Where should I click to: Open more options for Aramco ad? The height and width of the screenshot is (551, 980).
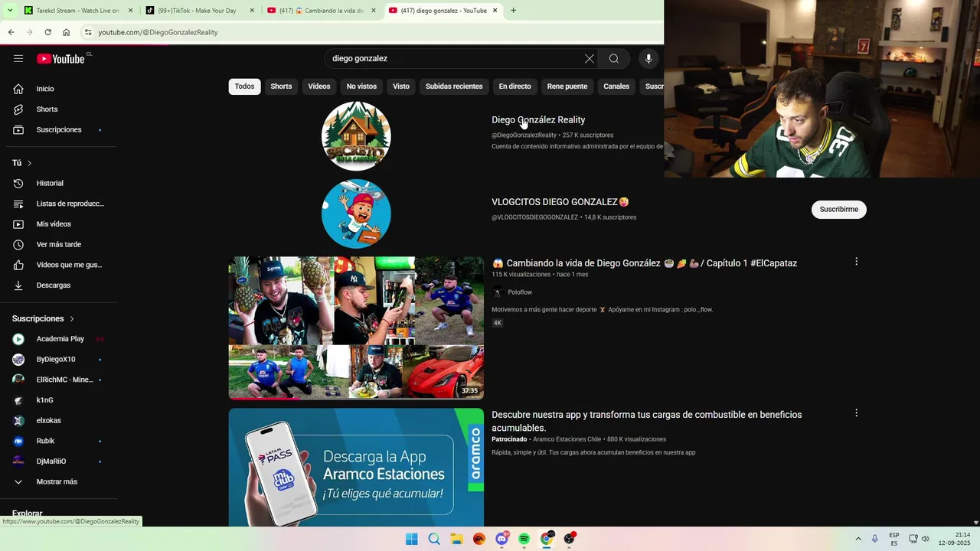point(856,413)
